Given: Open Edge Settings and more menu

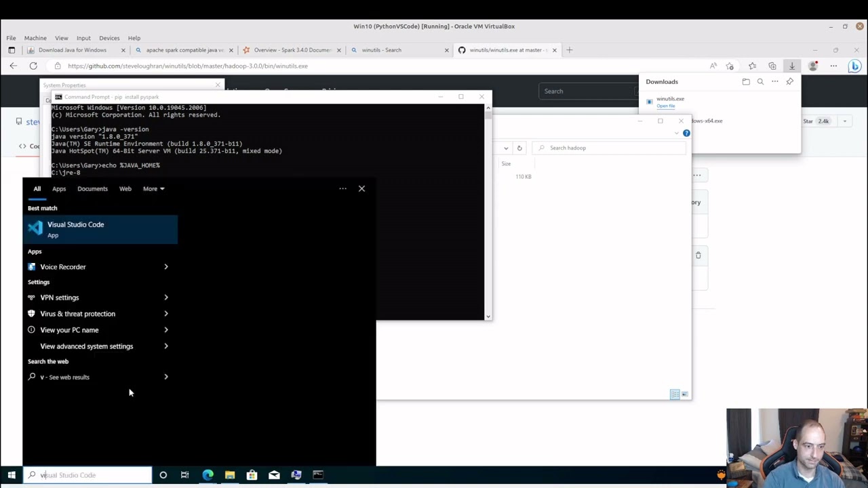Looking at the screenshot, I should [833, 66].
